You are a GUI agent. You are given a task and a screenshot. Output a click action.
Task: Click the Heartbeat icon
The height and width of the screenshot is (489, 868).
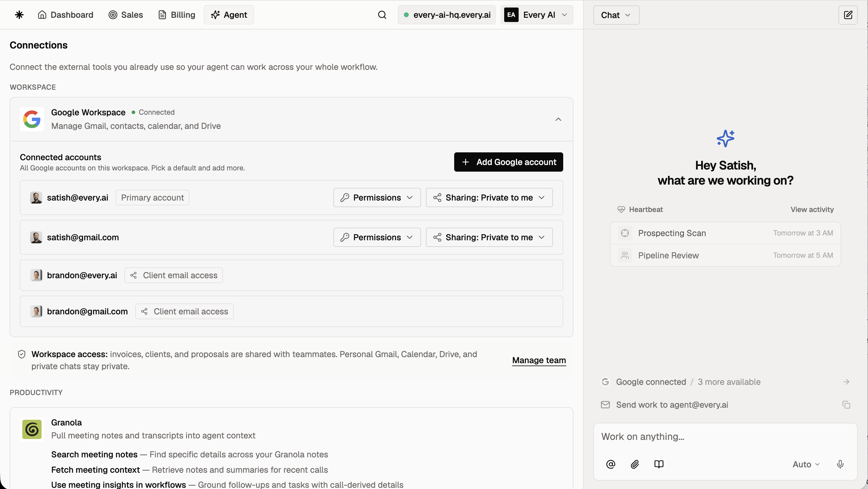tap(621, 210)
